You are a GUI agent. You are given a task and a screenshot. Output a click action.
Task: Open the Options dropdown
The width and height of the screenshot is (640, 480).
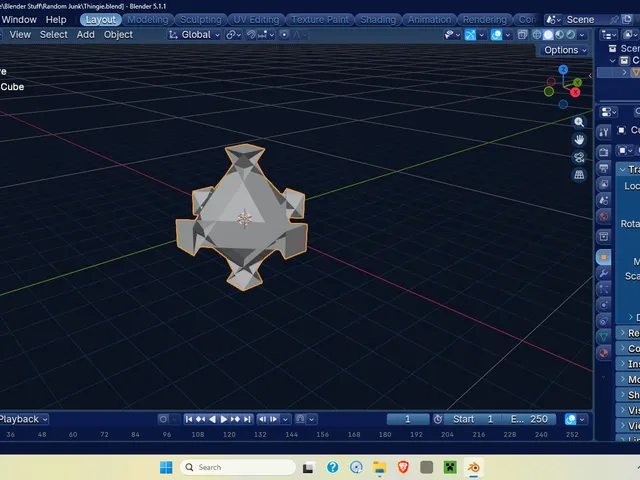[x=565, y=50]
